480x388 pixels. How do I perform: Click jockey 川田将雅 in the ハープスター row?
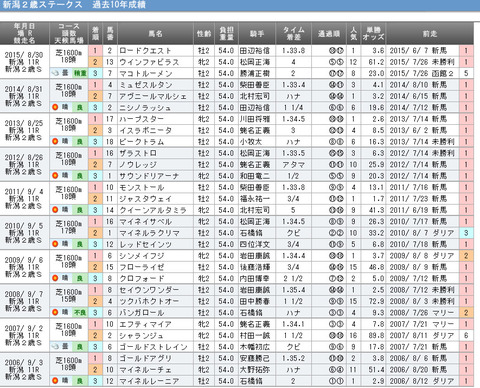click(x=255, y=119)
